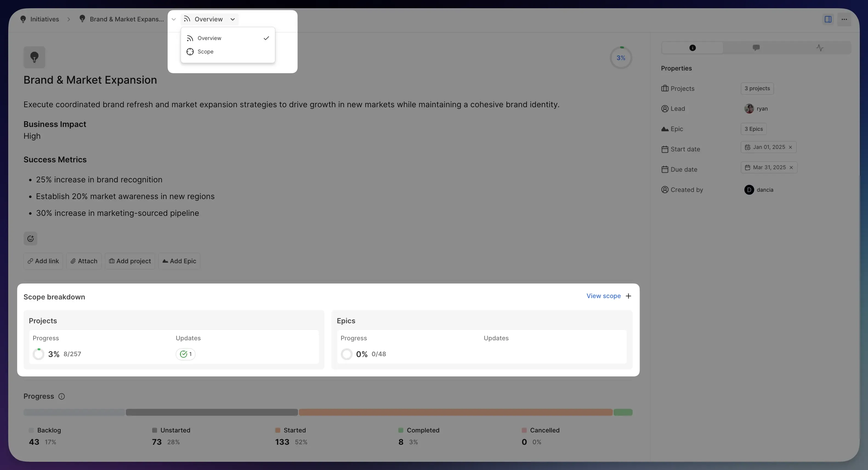
Task: Open the activity pulse icon in properties header
Action: (x=820, y=47)
